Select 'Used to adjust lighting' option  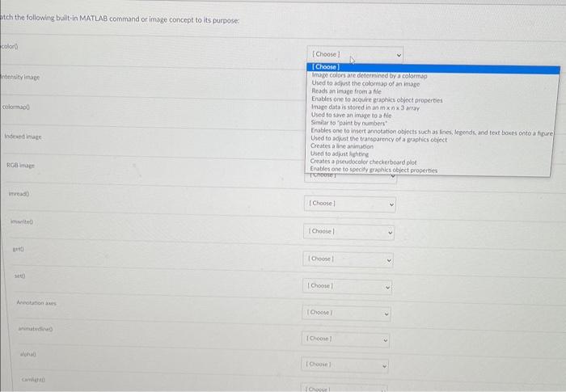point(340,154)
